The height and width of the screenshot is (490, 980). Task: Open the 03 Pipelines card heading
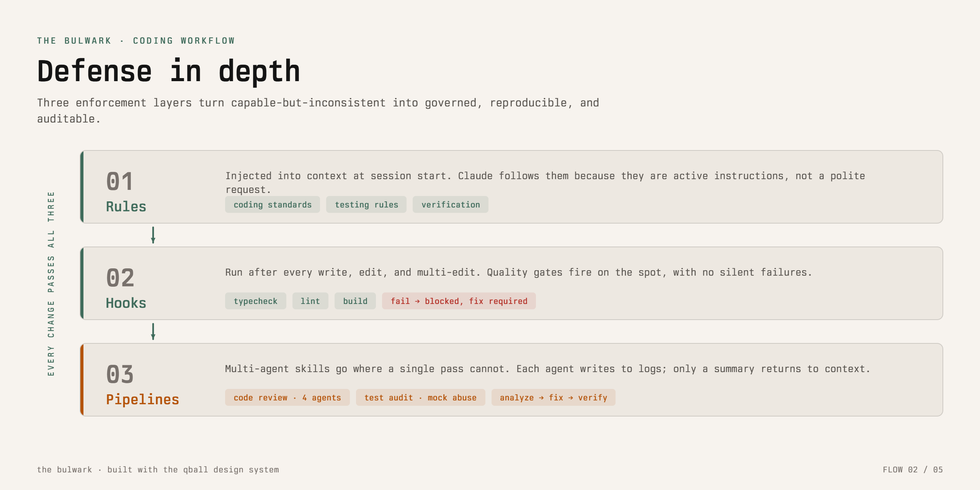pyautogui.click(x=142, y=384)
